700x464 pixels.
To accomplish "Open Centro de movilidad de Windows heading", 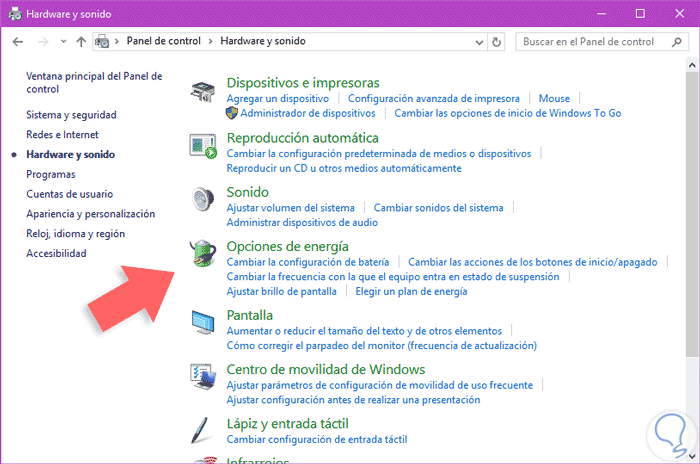I will tap(325, 369).
